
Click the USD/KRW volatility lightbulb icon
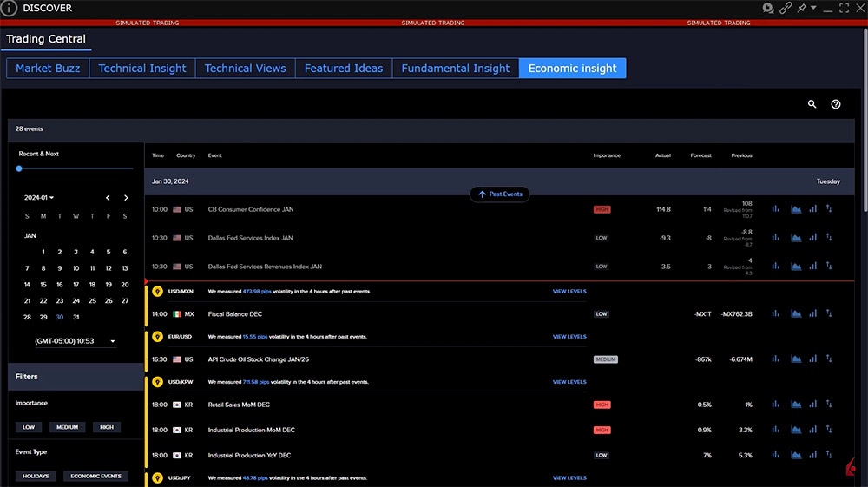click(158, 382)
